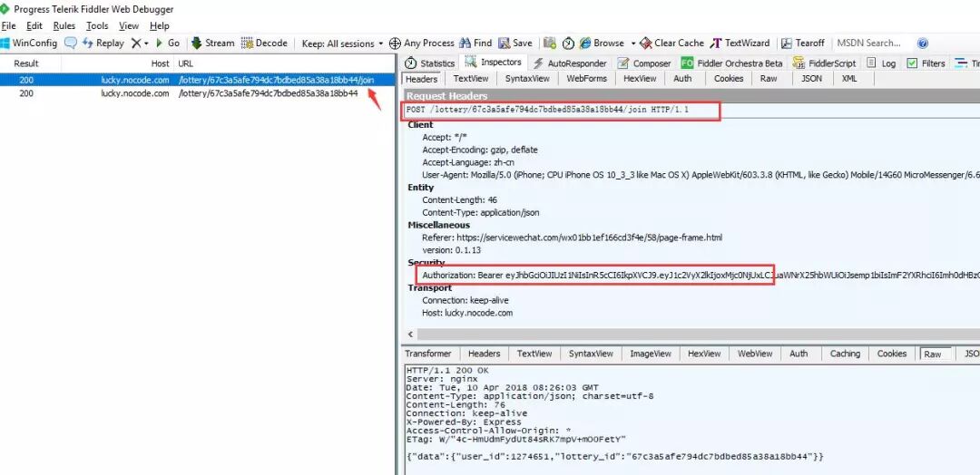Select the response Cookies tab
Viewport: 980px width, 475px height.
pyautogui.click(x=892, y=354)
